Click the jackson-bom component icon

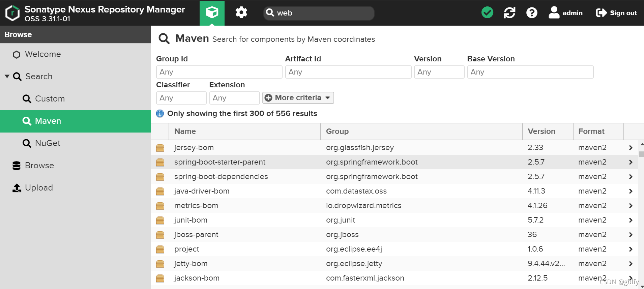(160, 278)
